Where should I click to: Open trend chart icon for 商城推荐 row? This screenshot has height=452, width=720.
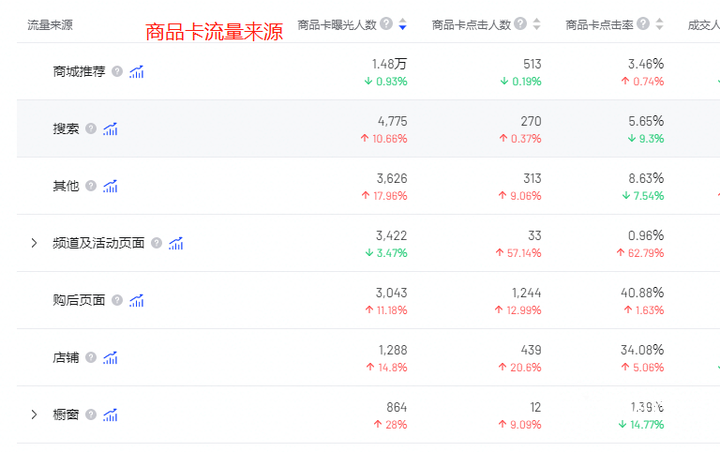(x=136, y=72)
